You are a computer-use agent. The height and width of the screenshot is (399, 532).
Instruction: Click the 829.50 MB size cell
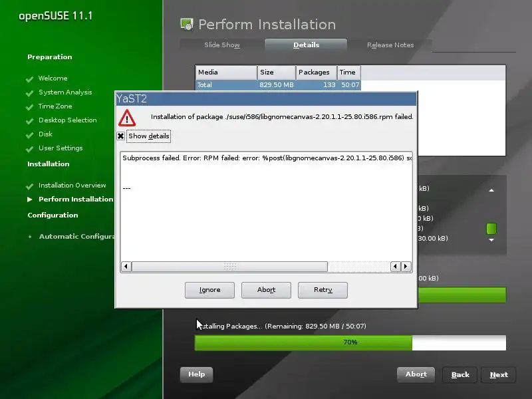point(277,85)
